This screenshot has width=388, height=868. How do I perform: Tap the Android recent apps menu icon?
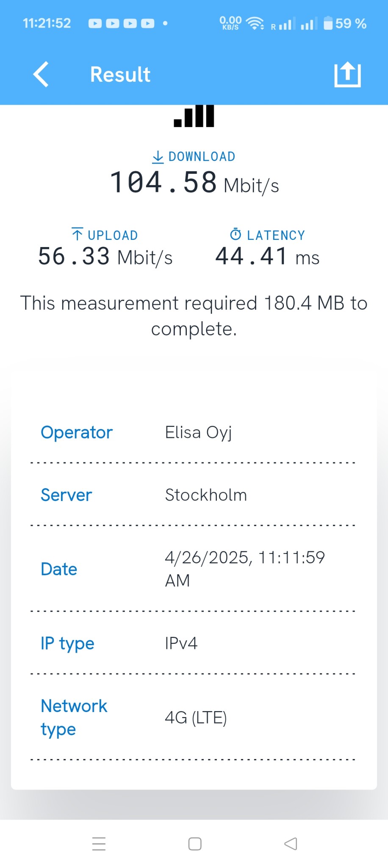[x=99, y=844]
